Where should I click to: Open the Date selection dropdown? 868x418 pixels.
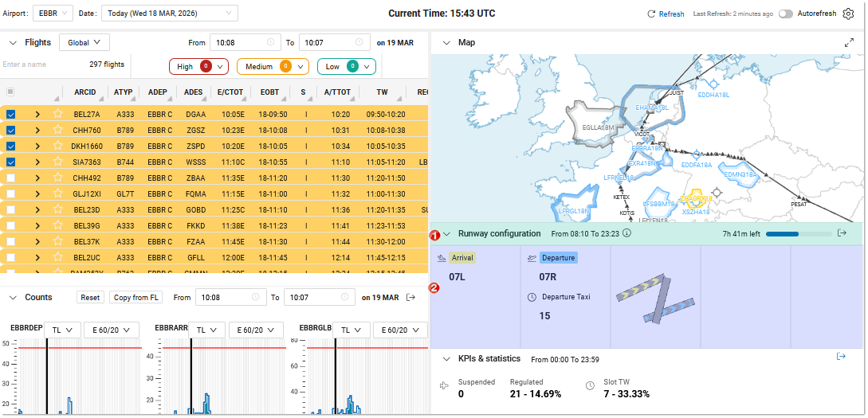coord(170,13)
